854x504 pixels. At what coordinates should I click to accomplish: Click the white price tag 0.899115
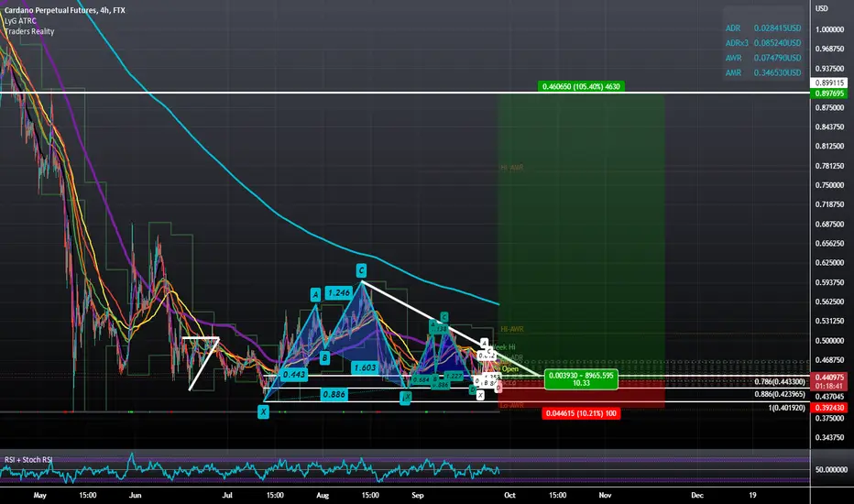[x=829, y=82]
